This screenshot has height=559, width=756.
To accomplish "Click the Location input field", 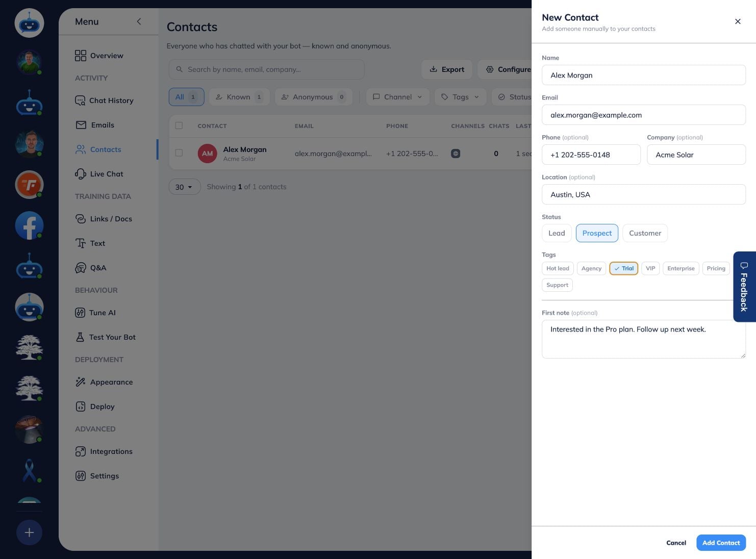I will (x=644, y=194).
